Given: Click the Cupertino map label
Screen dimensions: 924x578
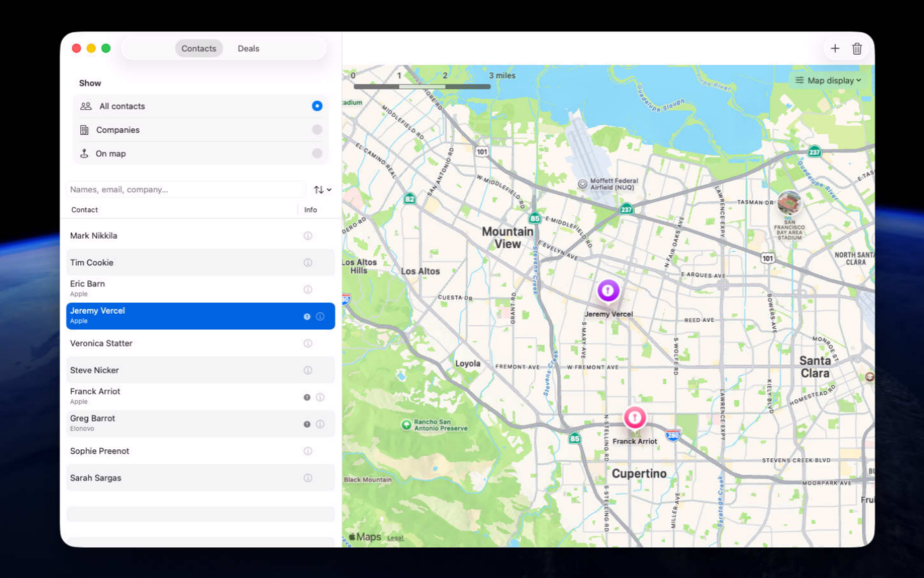Looking at the screenshot, I should click(x=639, y=474).
